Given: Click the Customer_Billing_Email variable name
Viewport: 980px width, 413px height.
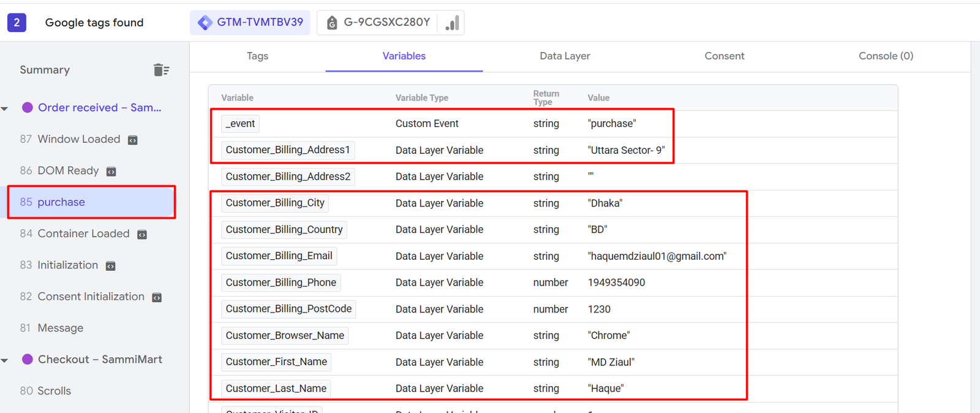Looking at the screenshot, I should (x=279, y=256).
